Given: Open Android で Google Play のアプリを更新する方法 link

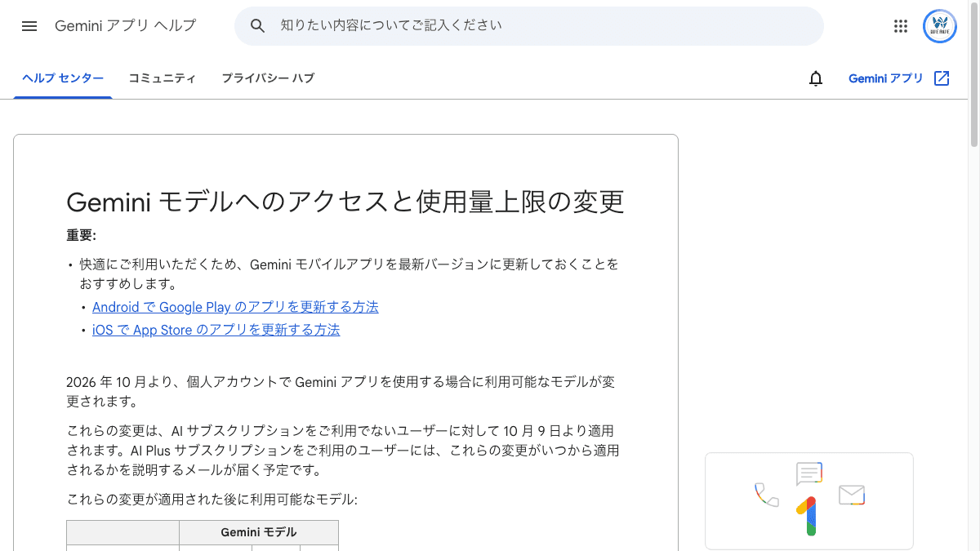Looking at the screenshot, I should [x=235, y=307].
